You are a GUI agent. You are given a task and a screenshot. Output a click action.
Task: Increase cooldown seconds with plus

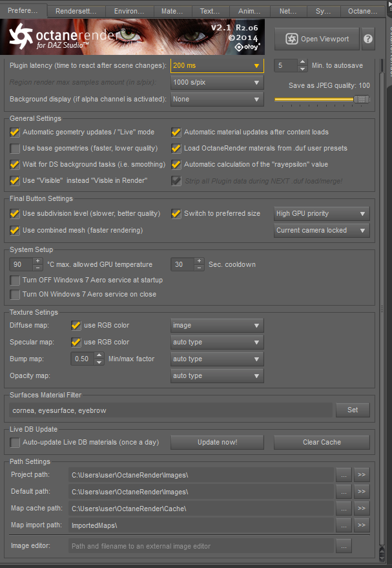click(199, 261)
